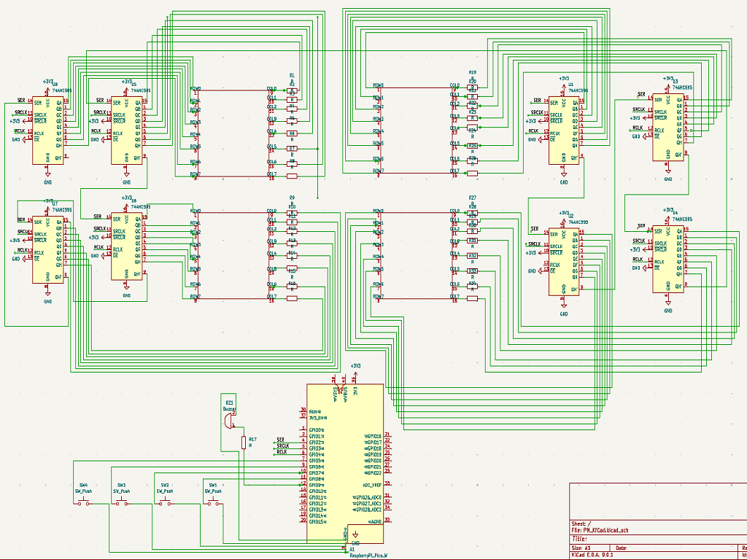The width and height of the screenshot is (747, 560).
Task: Click the GND symbol below U8
Action: [47, 174]
